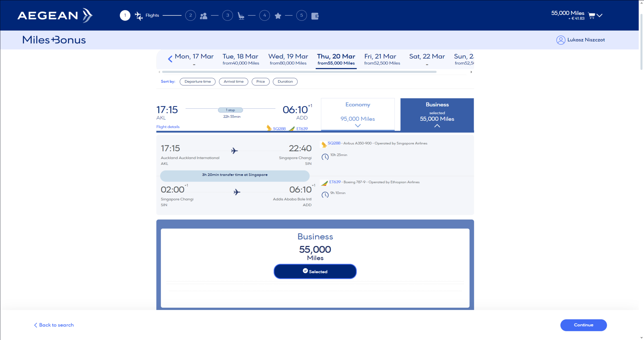Sort results by Departure time
644x340 pixels.
pyautogui.click(x=197, y=82)
